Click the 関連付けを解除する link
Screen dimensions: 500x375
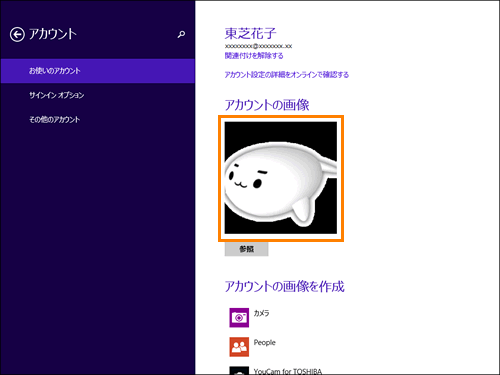pyautogui.click(x=254, y=56)
